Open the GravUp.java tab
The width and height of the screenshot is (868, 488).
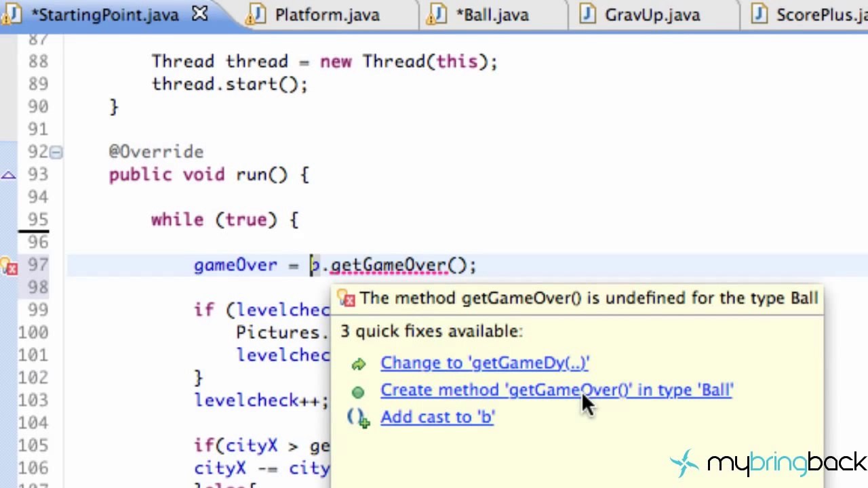coord(652,14)
